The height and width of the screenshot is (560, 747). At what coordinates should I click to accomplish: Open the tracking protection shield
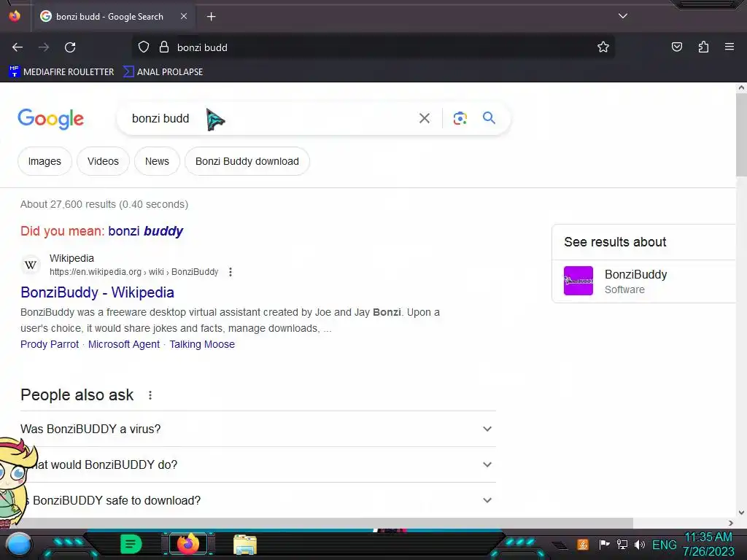point(144,47)
